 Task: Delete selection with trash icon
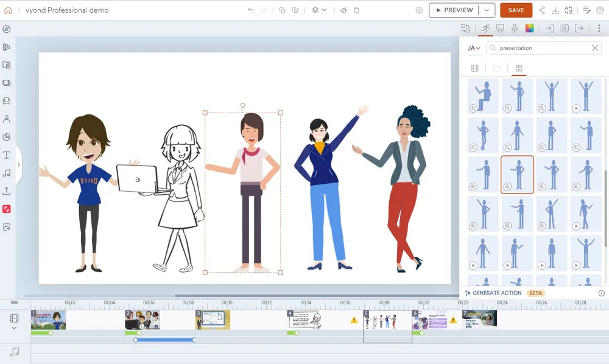[357, 10]
